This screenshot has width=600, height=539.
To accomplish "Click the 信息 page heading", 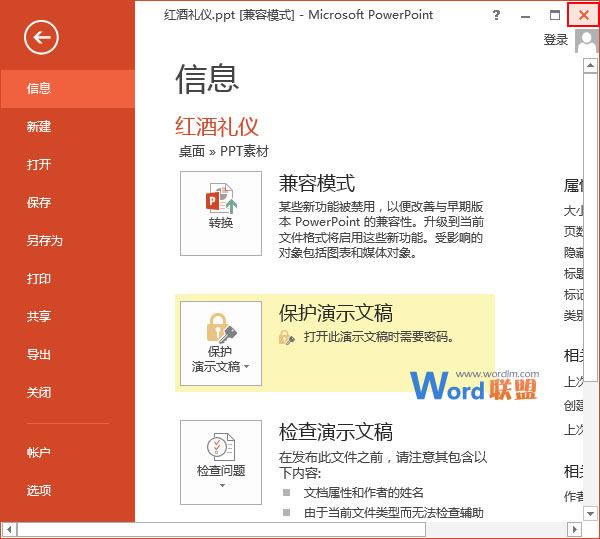I will coord(207,79).
